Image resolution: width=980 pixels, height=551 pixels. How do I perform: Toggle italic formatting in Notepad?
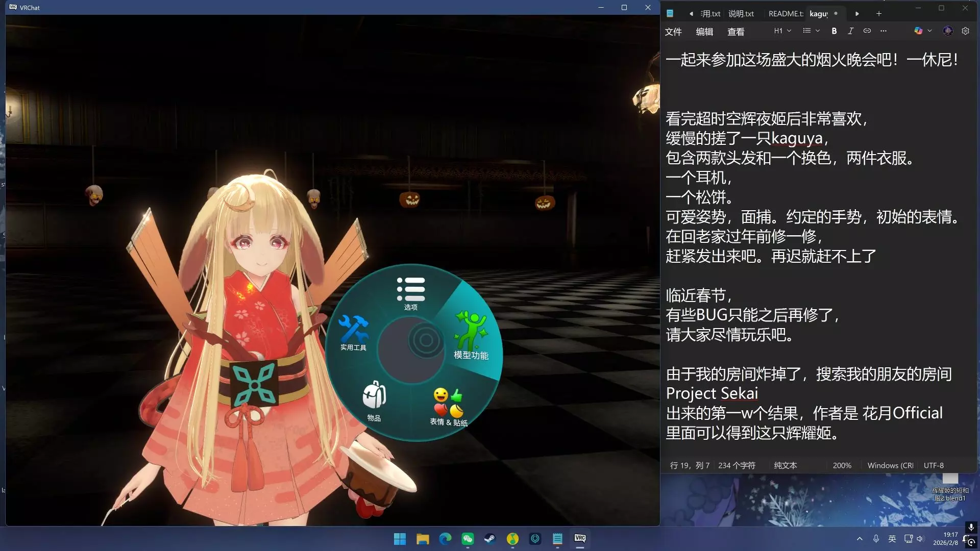click(850, 31)
